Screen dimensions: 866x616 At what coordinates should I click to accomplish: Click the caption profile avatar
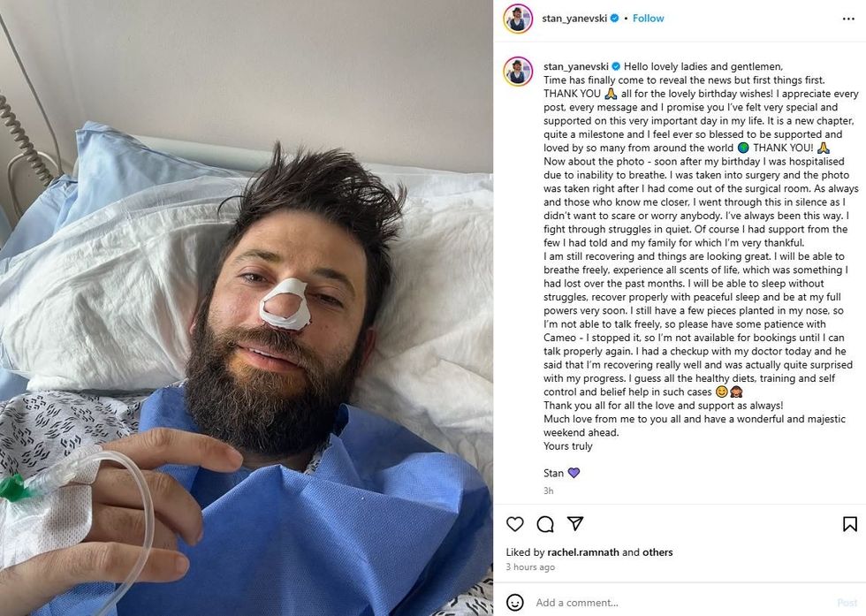[x=518, y=72]
